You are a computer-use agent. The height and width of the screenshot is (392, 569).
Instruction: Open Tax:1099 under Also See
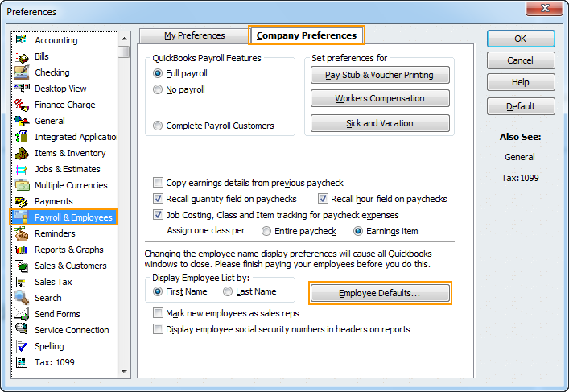[x=520, y=178]
